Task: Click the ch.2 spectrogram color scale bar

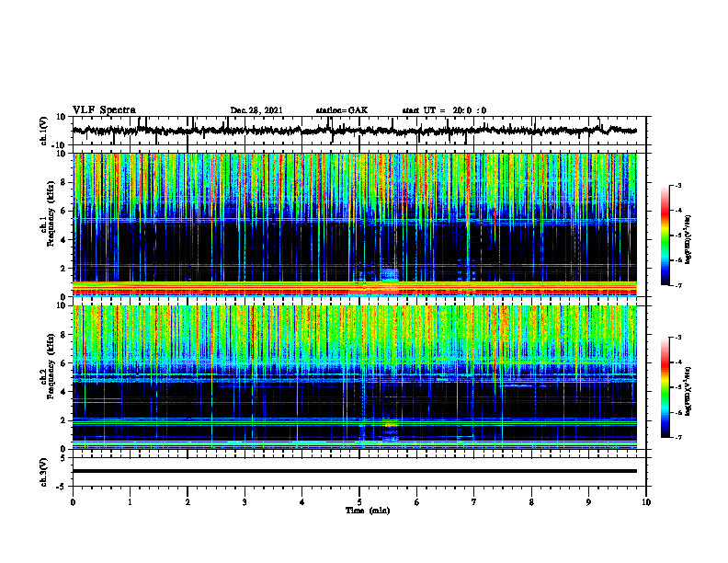Action: click(x=665, y=387)
